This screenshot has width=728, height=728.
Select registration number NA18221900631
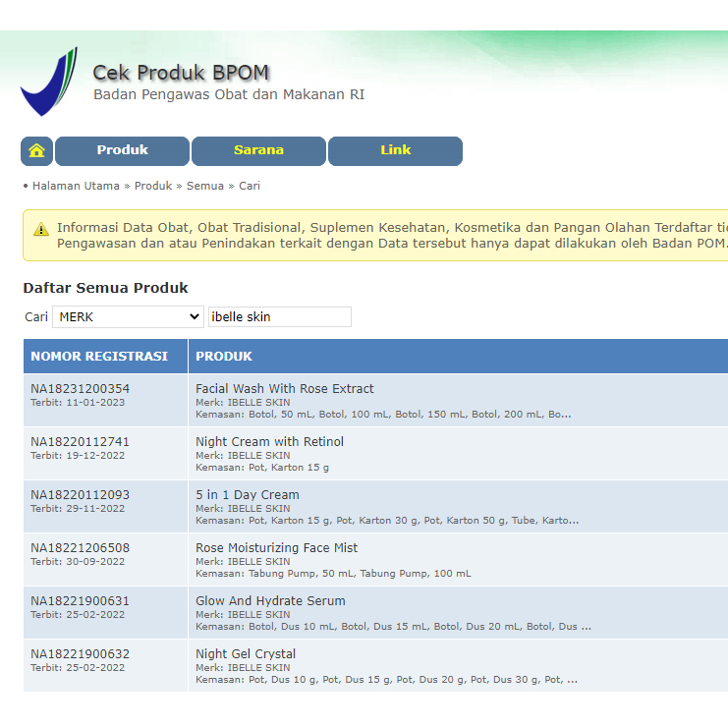[81, 601]
